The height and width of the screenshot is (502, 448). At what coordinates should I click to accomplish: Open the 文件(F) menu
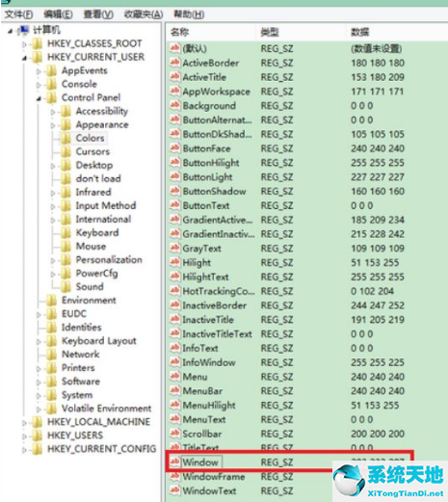[18, 14]
